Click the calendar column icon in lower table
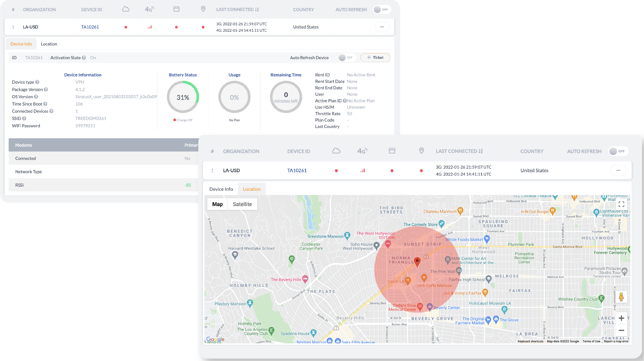This screenshot has height=361, width=644. [392, 151]
